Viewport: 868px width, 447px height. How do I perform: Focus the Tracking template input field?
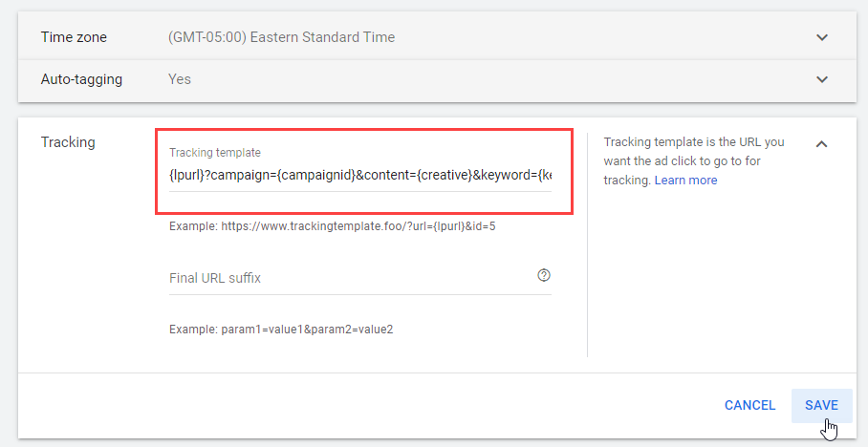pyautogui.click(x=360, y=176)
